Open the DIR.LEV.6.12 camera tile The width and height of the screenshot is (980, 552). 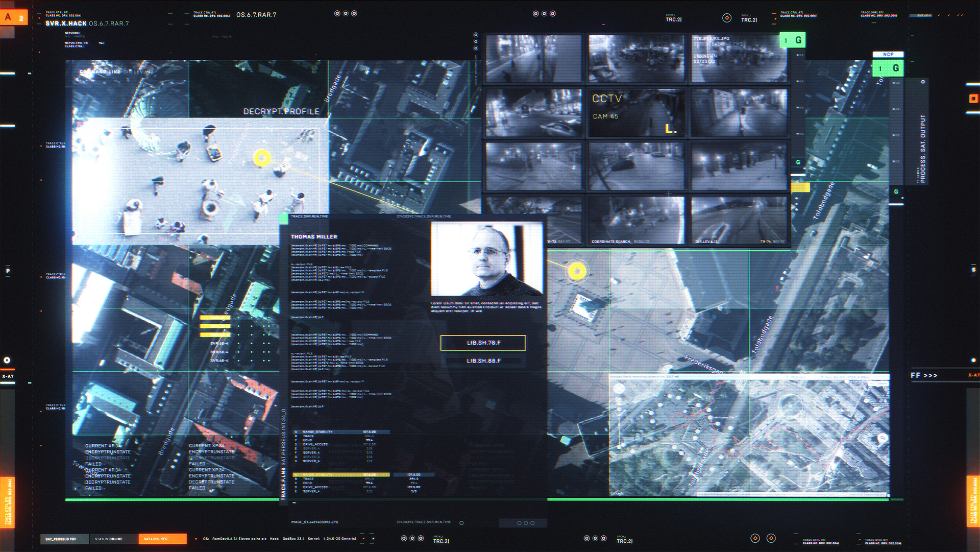click(x=739, y=221)
